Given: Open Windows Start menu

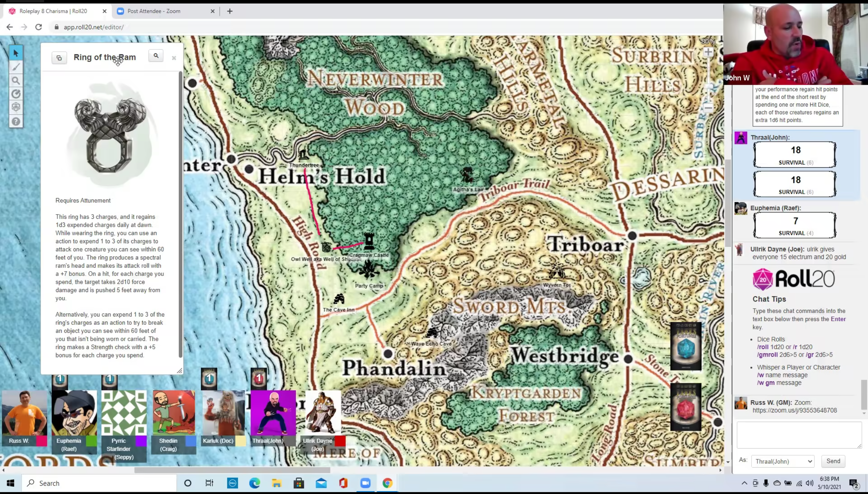Looking at the screenshot, I should pos(10,483).
